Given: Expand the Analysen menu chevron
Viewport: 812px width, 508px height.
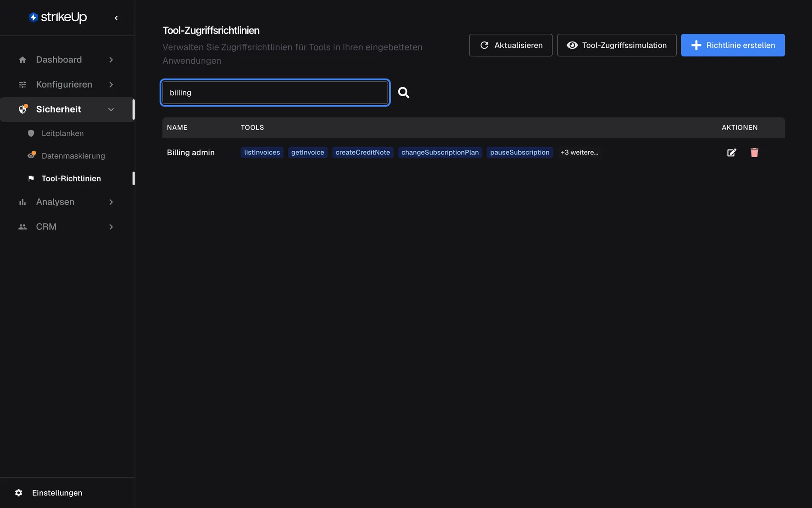Looking at the screenshot, I should point(111,202).
